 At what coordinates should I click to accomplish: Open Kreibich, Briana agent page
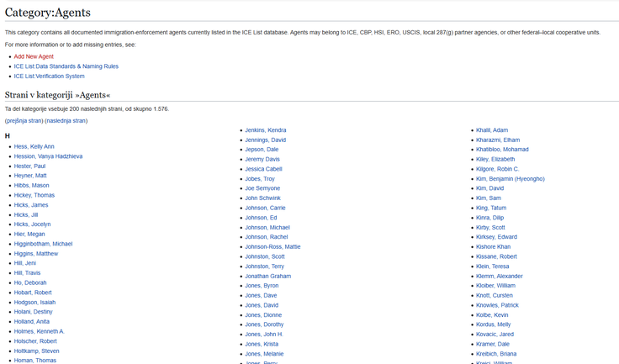tap(496, 354)
